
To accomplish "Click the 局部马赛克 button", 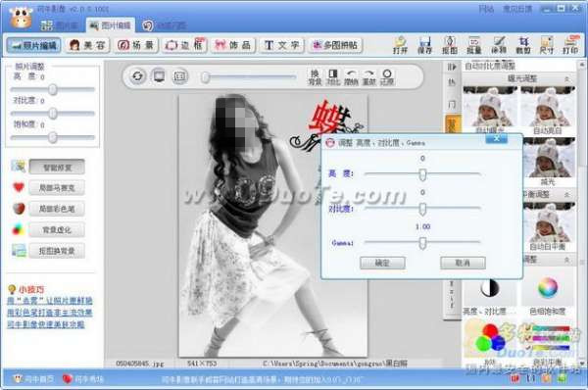I will point(57,188).
